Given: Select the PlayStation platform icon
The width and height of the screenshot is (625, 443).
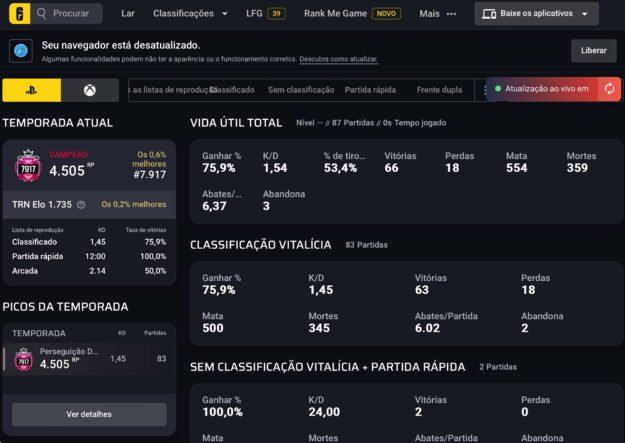Looking at the screenshot, I should coord(31,90).
